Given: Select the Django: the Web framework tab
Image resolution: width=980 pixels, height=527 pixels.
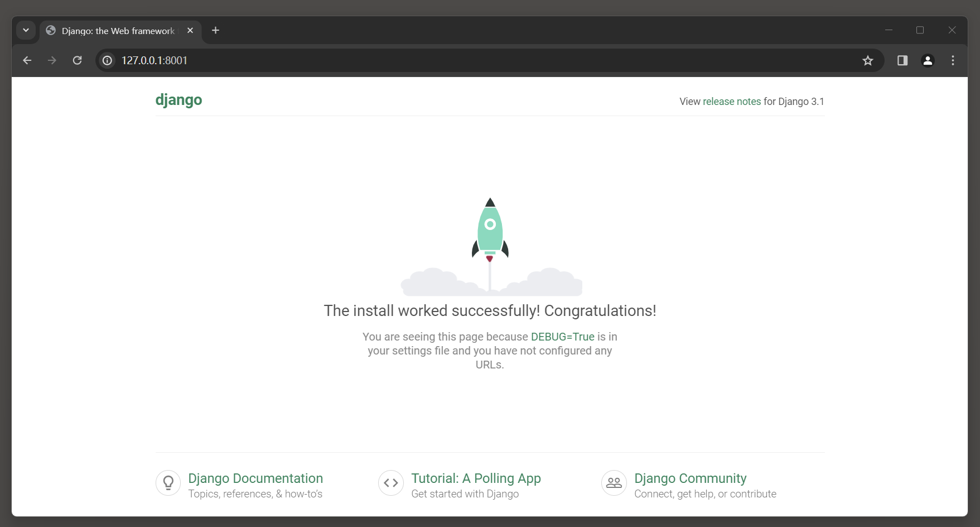Looking at the screenshot, I should coord(120,31).
